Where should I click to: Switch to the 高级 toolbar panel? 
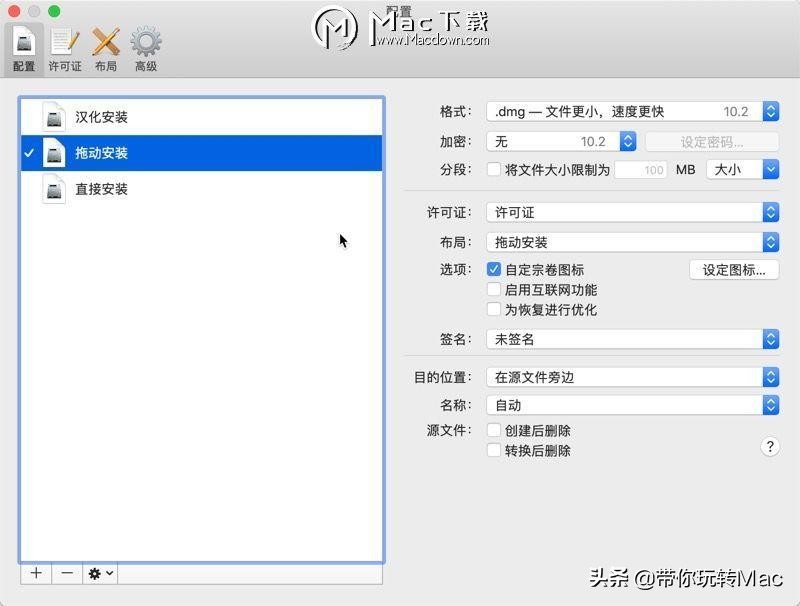pyautogui.click(x=146, y=45)
